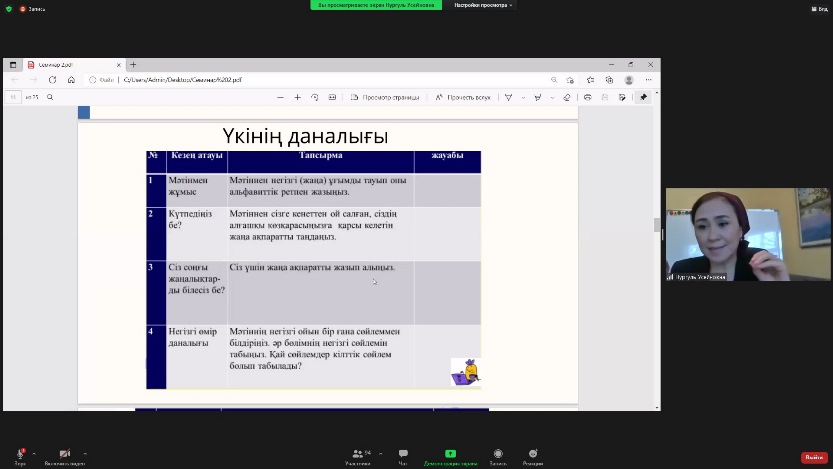Click the rotate page icon in PDF toolbar
This screenshot has width=833, height=469.
point(314,97)
